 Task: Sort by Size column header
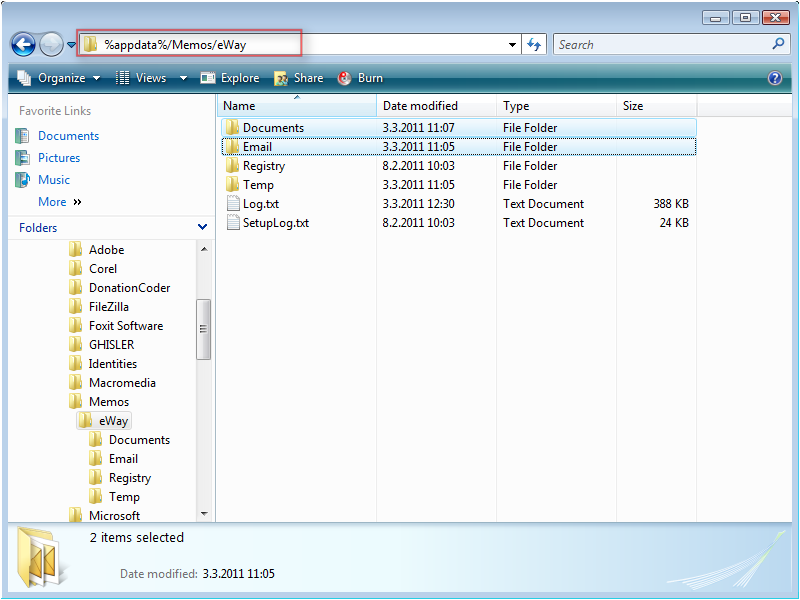pyautogui.click(x=656, y=106)
